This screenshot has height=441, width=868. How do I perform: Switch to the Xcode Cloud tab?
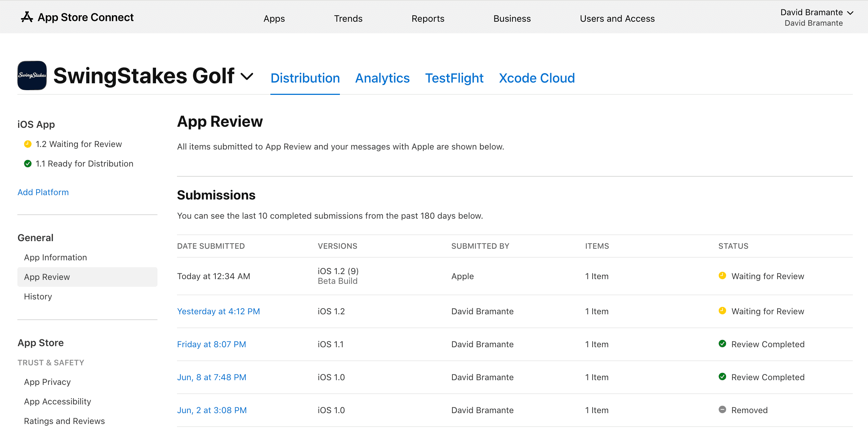537,78
